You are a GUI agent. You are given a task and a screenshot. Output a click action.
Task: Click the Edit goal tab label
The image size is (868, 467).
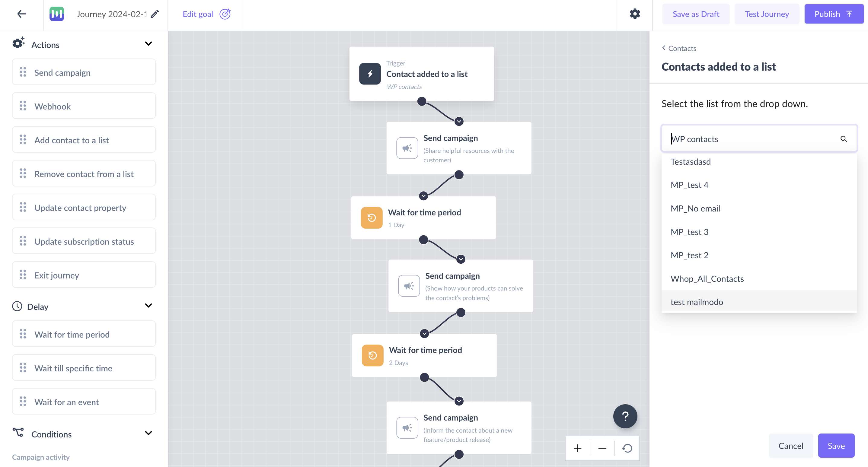[x=199, y=14]
